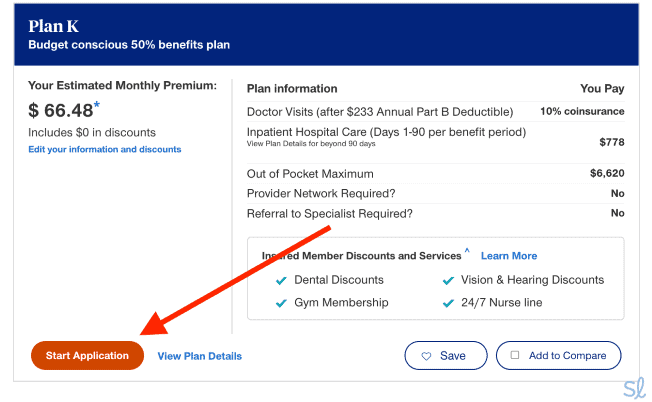
Task: Click the Save button label
Action: pos(453,356)
